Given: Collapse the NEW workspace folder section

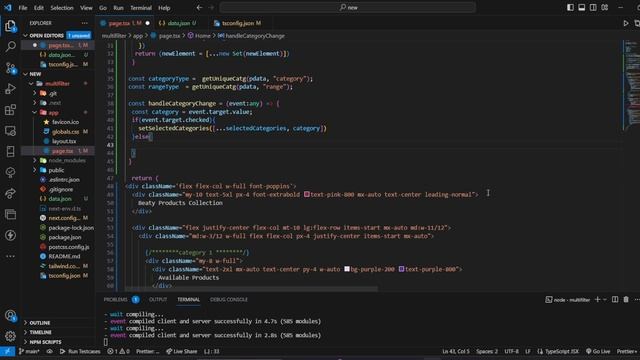Looking at the screenshot, I should (25, 74).
